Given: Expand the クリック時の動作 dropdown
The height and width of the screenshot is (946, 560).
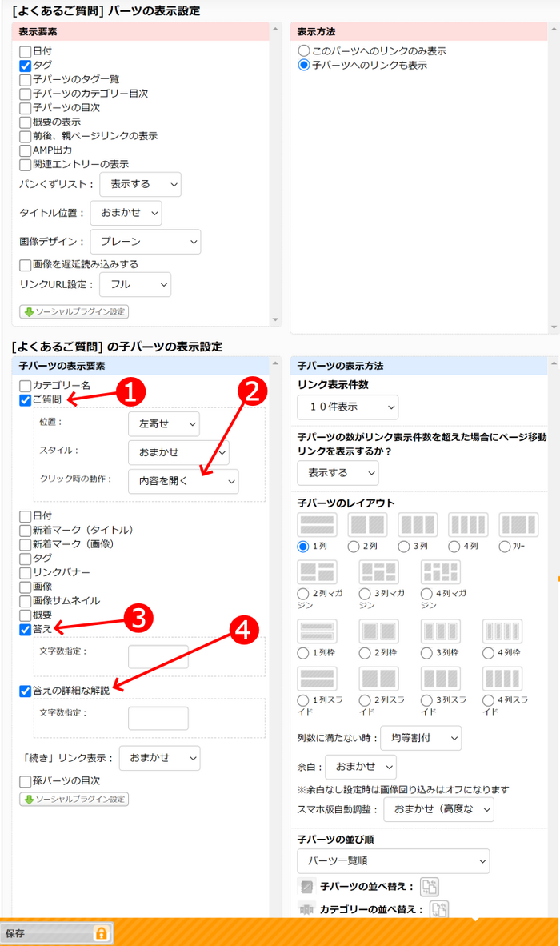Looking at the screenshot, I should 183,481.
